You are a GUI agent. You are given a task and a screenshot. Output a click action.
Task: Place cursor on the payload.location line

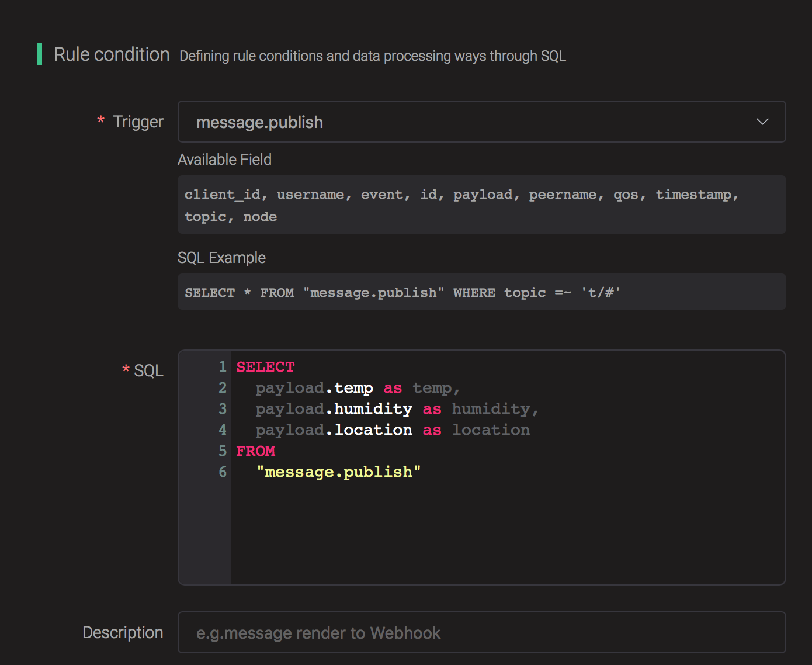pos(393,430)
